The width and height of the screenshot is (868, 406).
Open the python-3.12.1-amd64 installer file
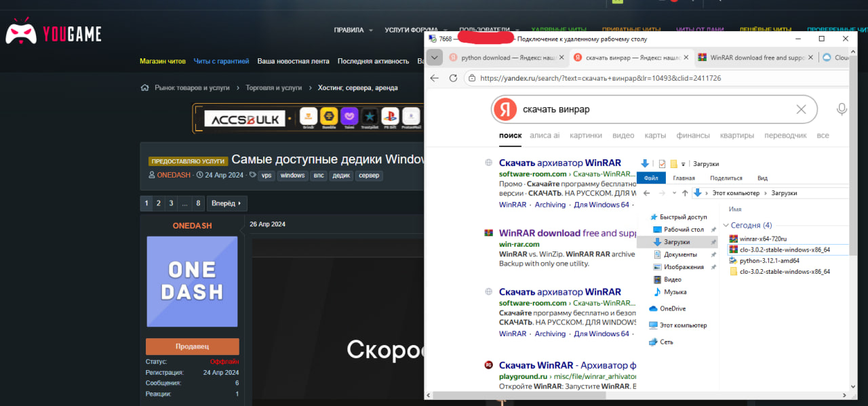click(x=769, y=260)
